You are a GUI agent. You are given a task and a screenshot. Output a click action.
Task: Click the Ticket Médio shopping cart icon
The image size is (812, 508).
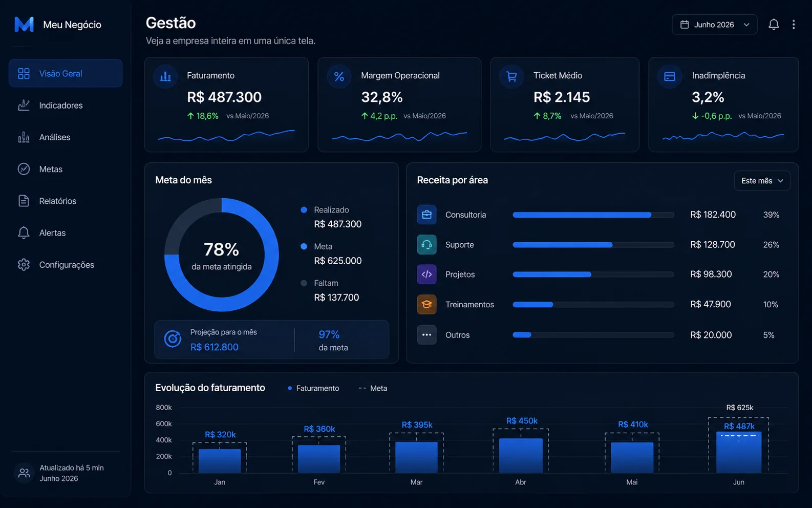(511, 77)
